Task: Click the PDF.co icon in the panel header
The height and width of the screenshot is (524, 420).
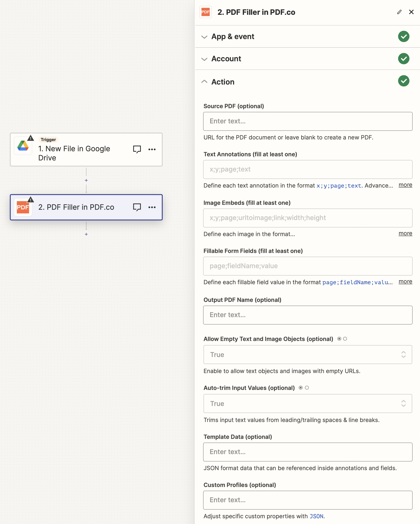Action: (x=205, y=12)
